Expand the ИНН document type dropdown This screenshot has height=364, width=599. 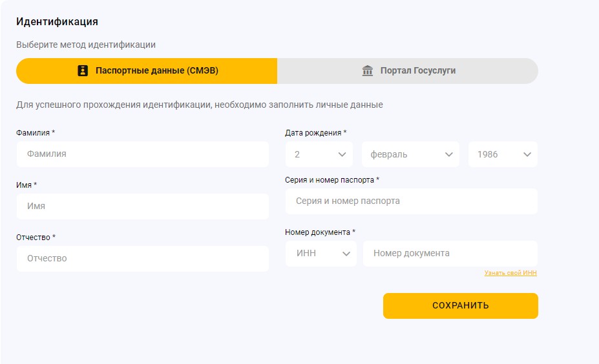[321, 254]
